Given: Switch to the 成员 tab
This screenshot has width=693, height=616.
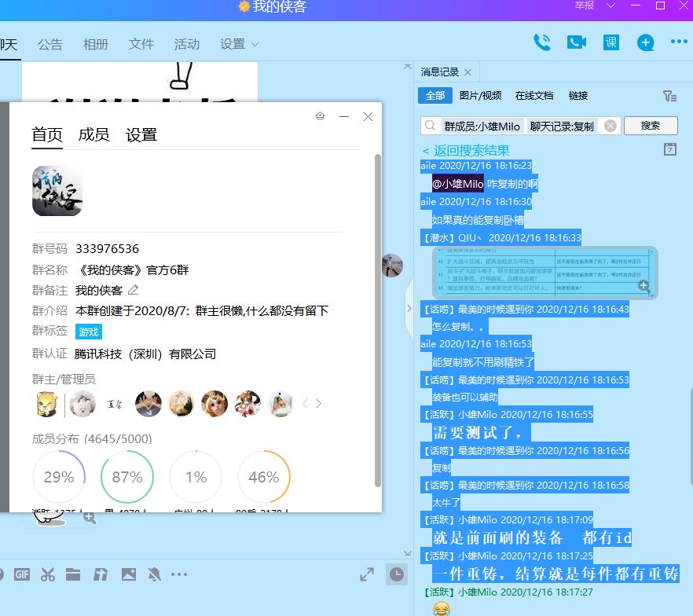Looking at the screenshot, I should pos(93,134).
